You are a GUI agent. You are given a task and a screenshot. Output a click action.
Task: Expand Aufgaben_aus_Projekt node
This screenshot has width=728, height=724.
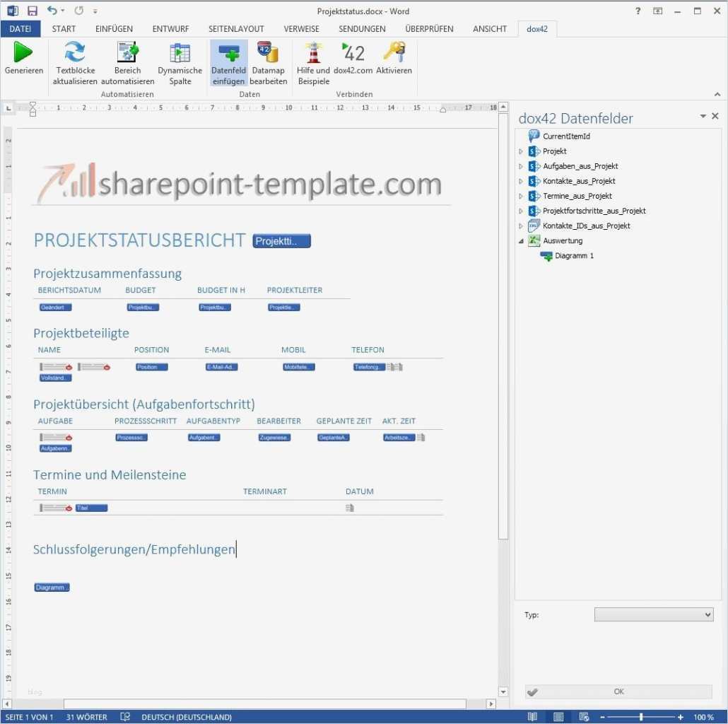click(520, 166)
